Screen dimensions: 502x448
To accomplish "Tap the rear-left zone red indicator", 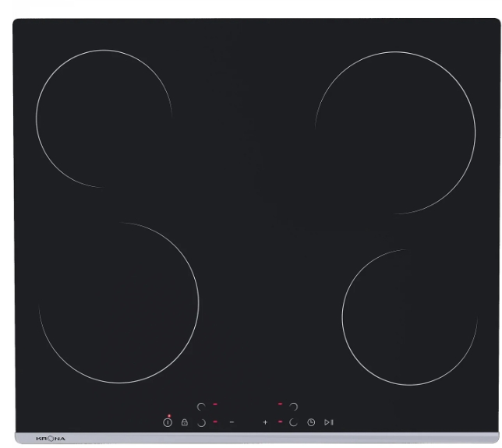I will click(215, 404).
